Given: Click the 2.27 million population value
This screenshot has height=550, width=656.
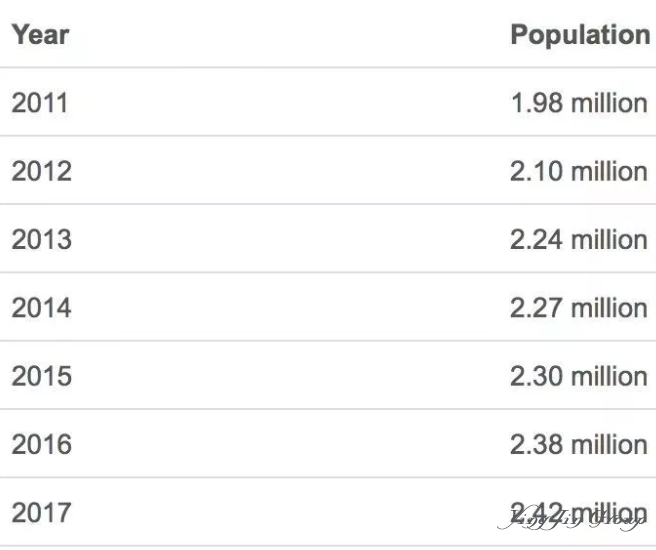Looking at the screenshot, I should coord(579,308).
